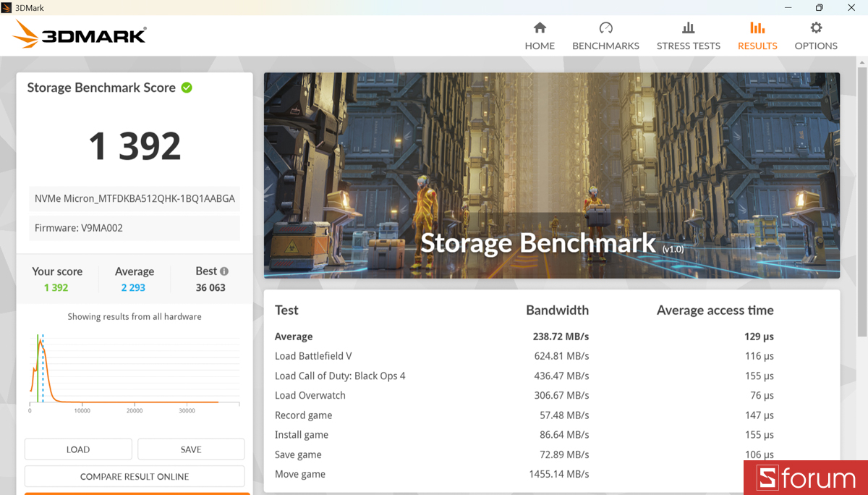The height and width of the screenshot is (495, 868).
Task: Click the Test column header
Action: click(x=286, y=310)
